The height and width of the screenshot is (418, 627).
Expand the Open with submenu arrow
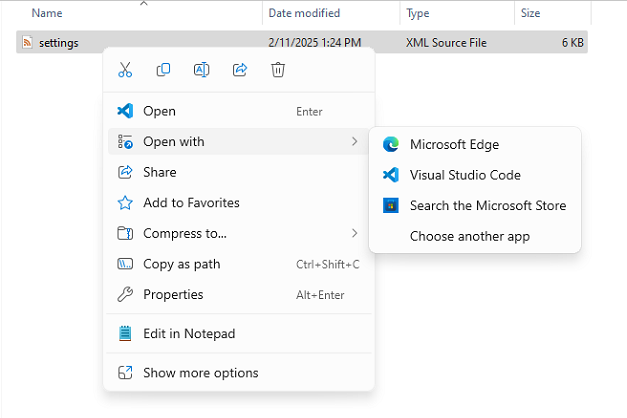pos(354,142)
